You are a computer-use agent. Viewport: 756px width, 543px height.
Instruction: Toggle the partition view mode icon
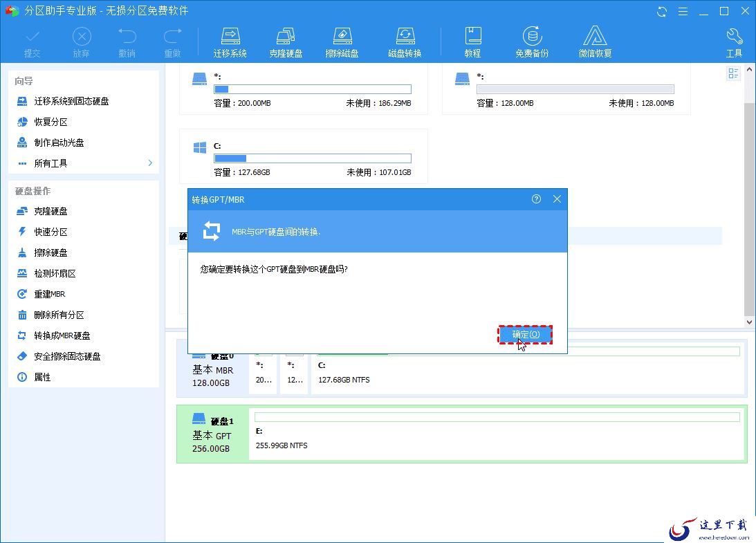click(x=733, y=73)
